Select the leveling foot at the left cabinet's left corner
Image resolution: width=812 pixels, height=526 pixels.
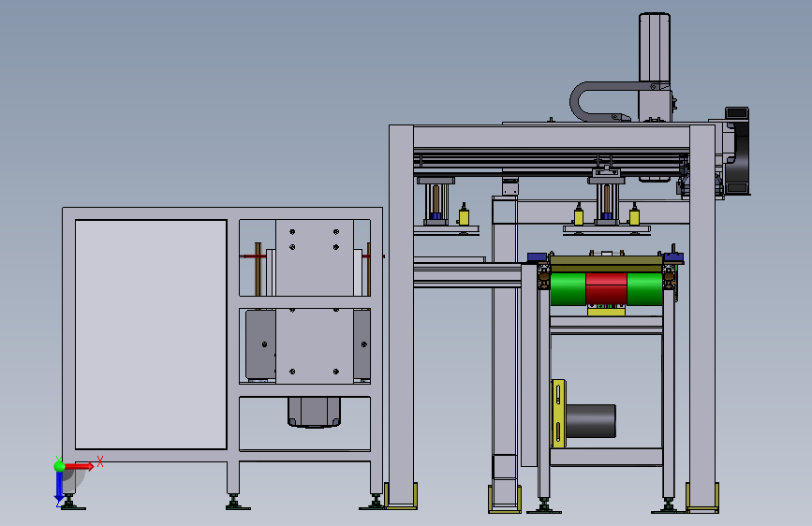point(71,503)
